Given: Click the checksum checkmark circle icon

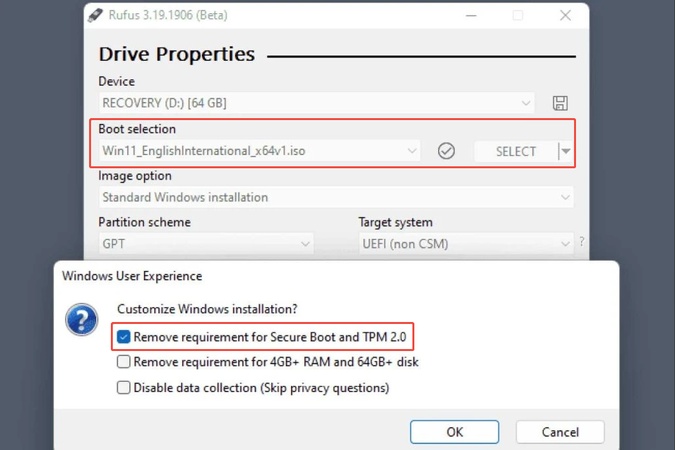Looking at the screenshot, I should click(x=446, y=151).
